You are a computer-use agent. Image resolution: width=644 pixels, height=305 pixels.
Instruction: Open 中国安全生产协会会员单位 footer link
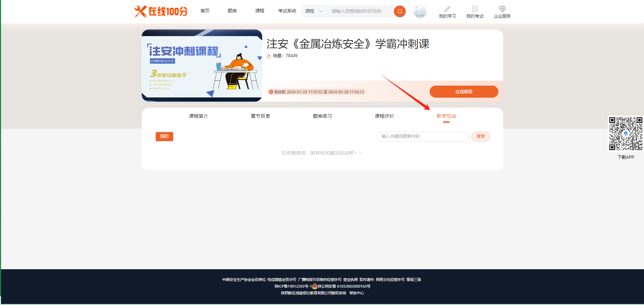244,280
